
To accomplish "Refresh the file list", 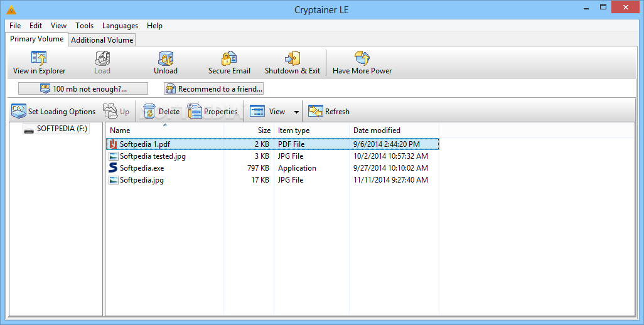I will point(329,111).
